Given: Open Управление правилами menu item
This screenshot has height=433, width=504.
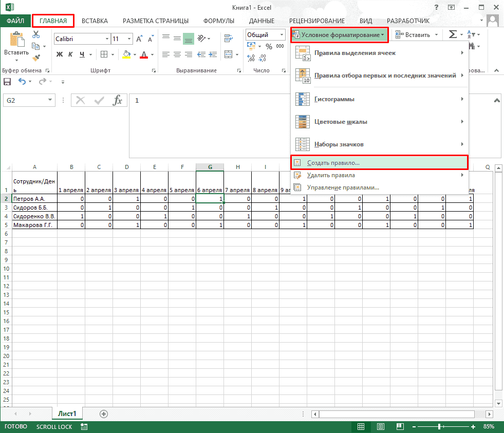Looking at the screenshot, I should tap(380, 187).
